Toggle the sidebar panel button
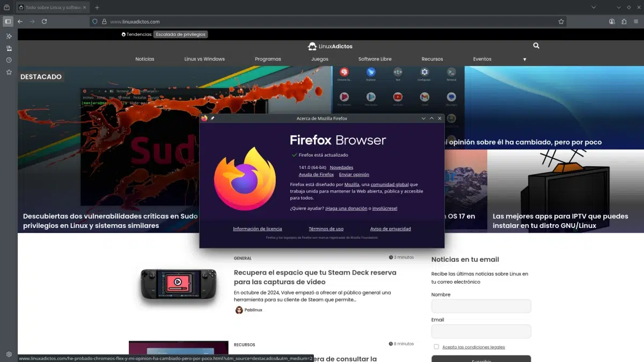This screenshot has height=362, width=644. point(8,21)
